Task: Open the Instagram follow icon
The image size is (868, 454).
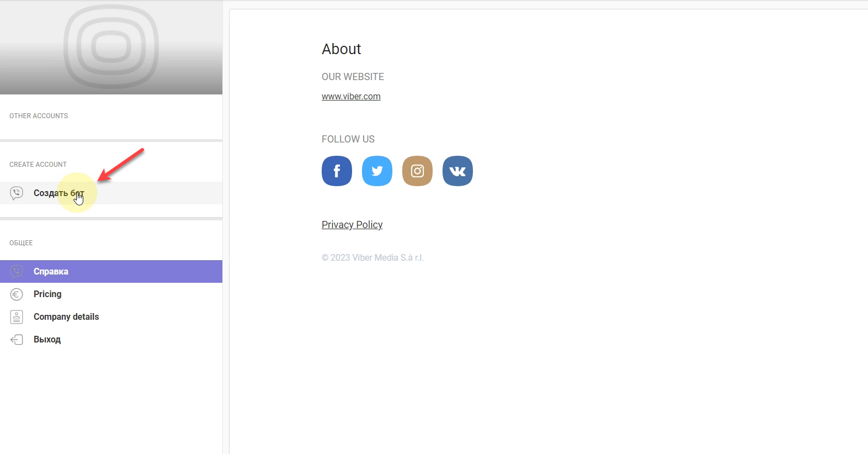Action: click(x=417, y=171)
